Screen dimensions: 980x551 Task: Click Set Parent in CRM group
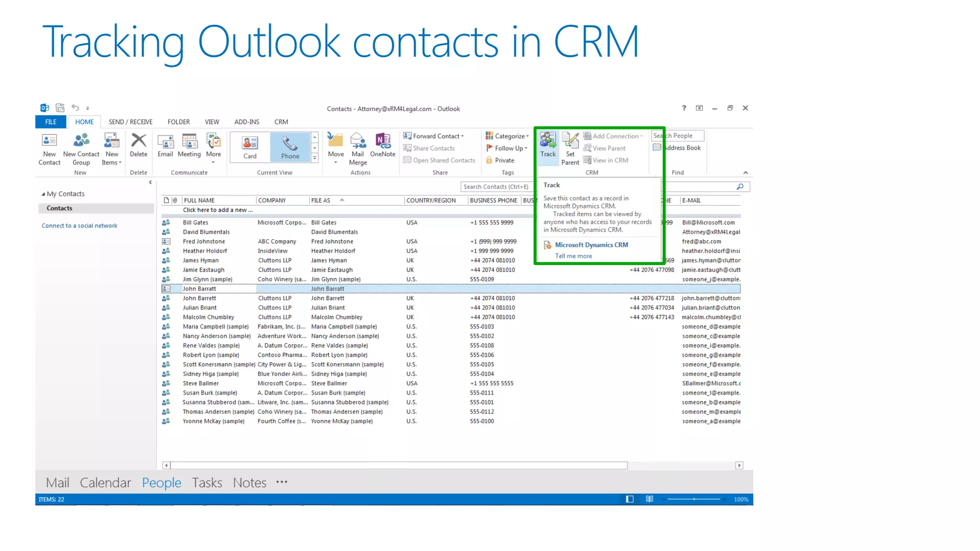(570, 149)
